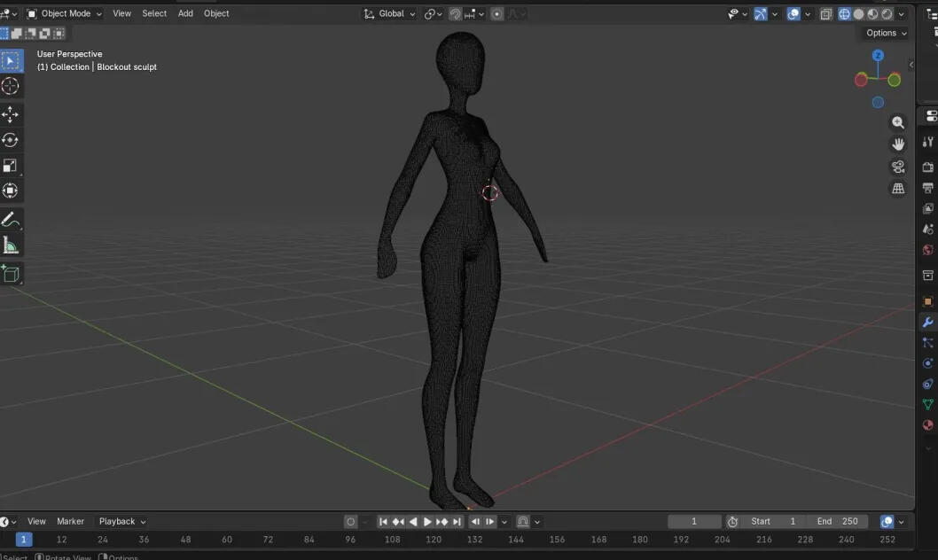The width and height of the screenshot is (938, 560).
Task: Toggle X-ray mode in the viewport header
Action: (x=826, y=14)
